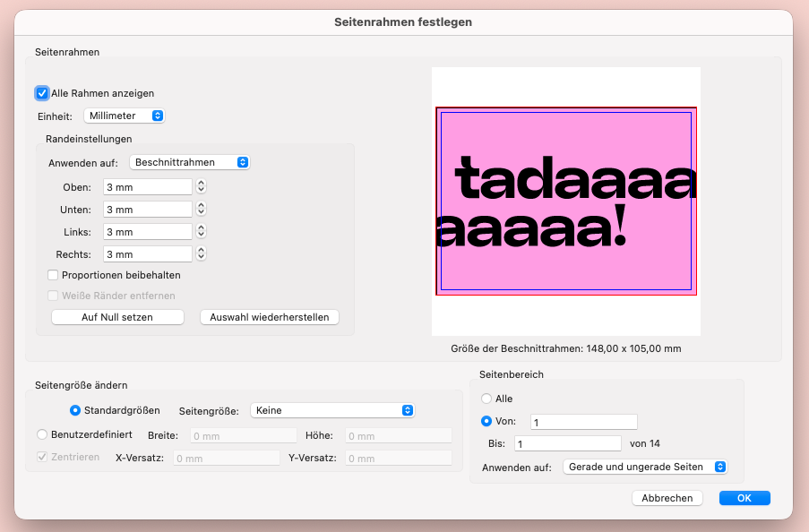Select the Standardgrößen radio button
Viewport: 809px width, 532px height.
tap(75, 410)
